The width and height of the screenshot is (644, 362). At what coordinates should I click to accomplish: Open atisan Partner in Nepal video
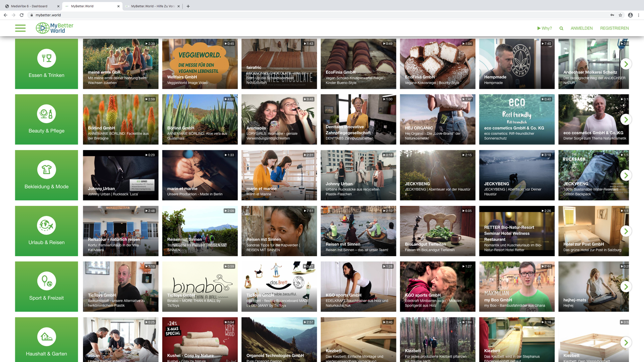point(120,340)
